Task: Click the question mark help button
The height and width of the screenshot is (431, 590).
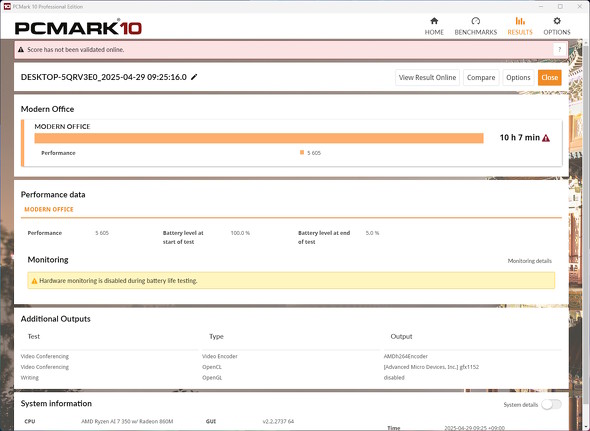Action: tap(560, 50)
